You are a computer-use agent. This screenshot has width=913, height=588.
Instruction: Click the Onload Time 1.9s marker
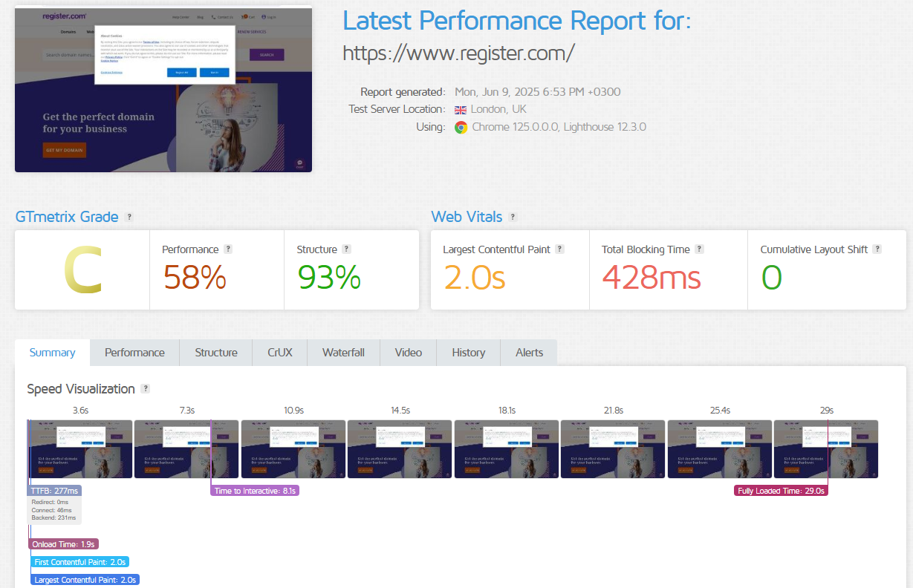pos(63,544)
